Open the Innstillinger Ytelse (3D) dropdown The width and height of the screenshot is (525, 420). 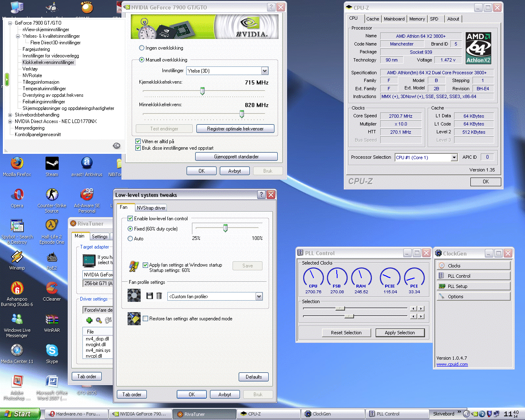265,71
